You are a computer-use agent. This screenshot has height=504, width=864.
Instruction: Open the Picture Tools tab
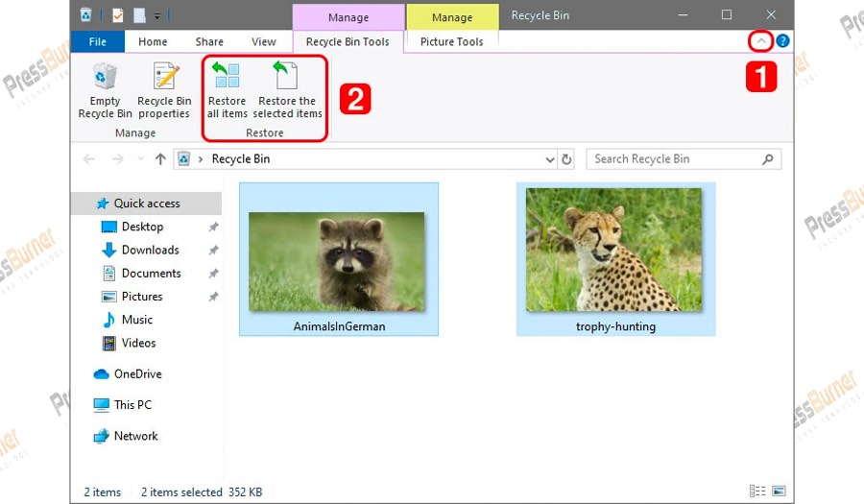[x=452, y=41]
